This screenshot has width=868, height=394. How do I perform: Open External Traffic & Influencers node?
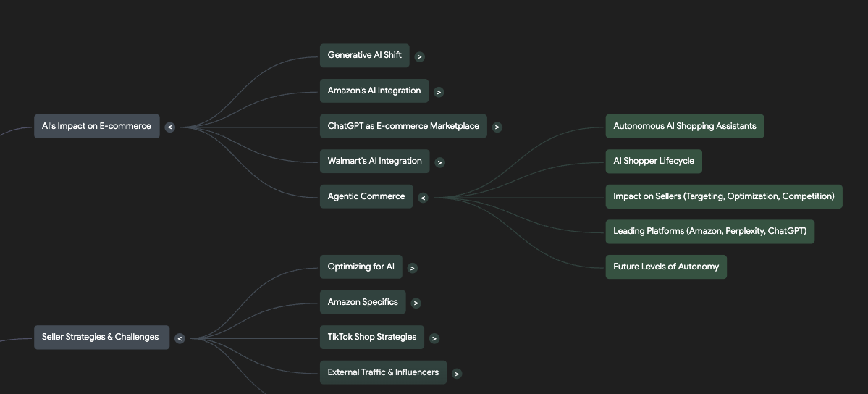383,372
